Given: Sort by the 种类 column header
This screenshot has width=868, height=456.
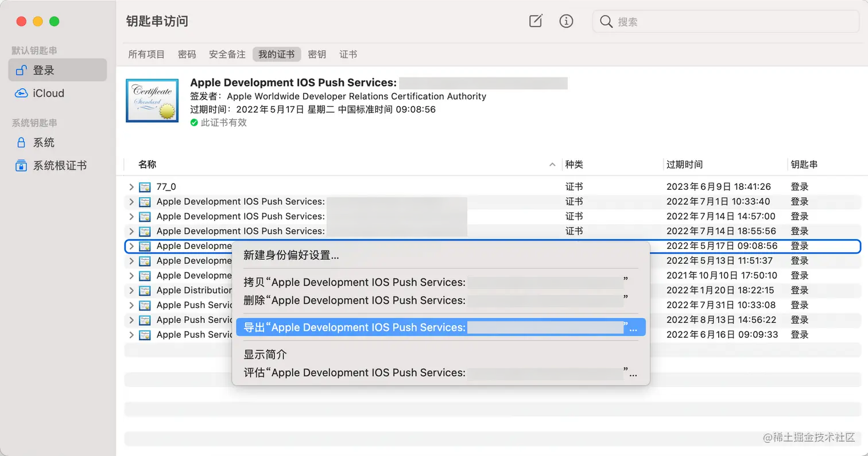Looking at the screenshot, I should (x=574, y=165).
